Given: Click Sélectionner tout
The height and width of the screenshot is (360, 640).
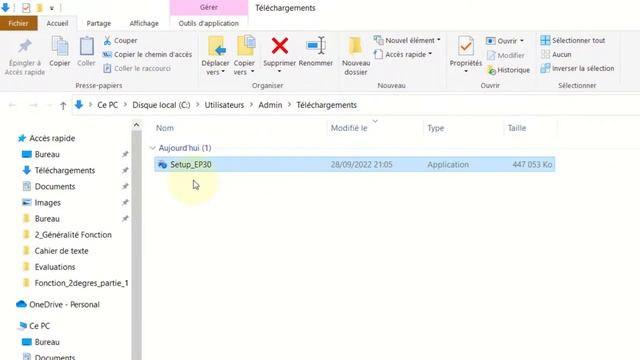Looking at the screenshot, I should coord(573,40).
